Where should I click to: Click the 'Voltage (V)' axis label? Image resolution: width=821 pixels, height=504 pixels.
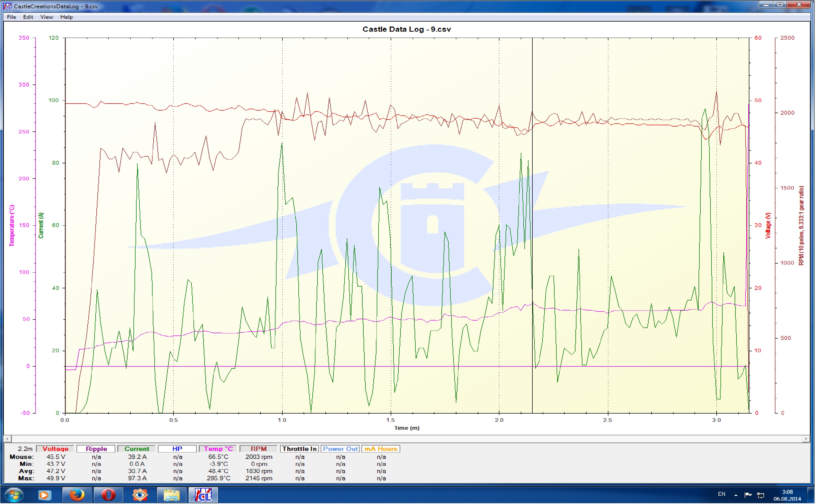point(768,226)
